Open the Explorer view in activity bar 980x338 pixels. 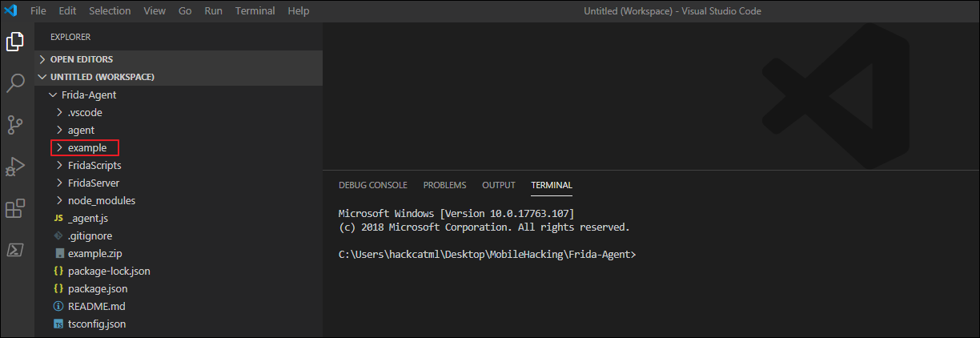tap(15, 41)
